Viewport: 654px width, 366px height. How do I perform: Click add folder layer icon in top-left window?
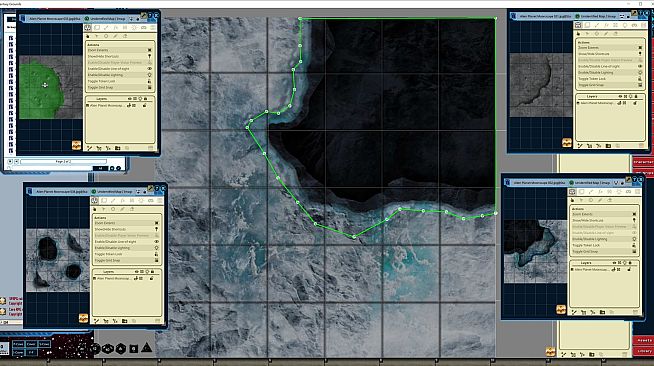[x=118, y=148]
